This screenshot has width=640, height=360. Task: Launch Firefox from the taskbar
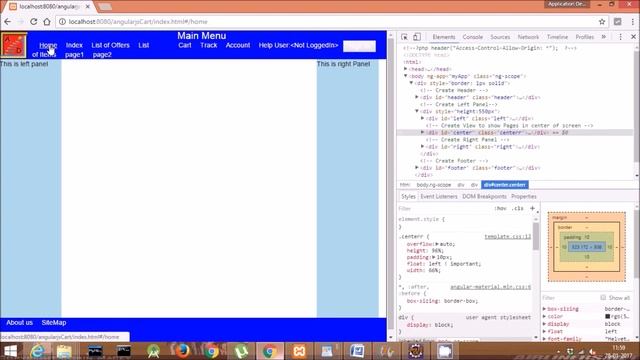click(182, 351)
